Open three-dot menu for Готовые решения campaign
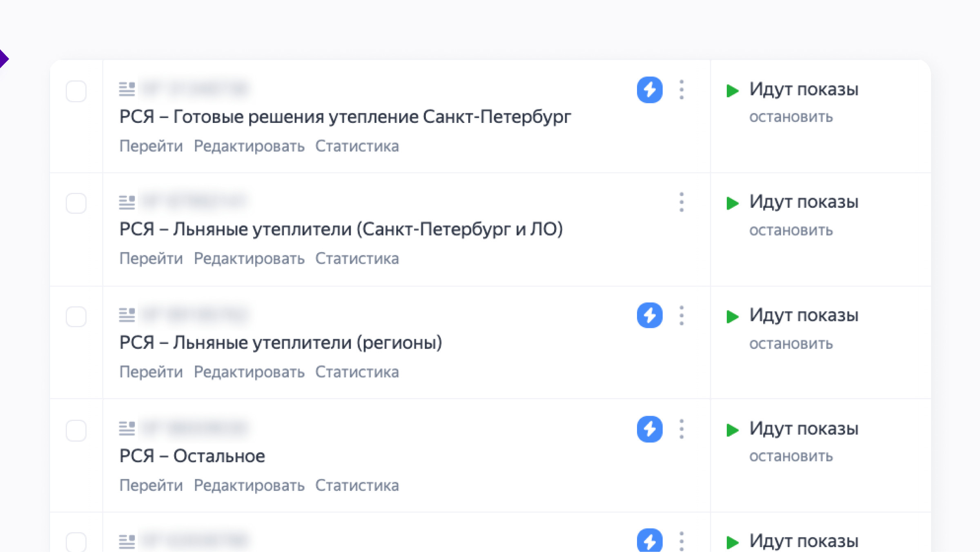This screenshot has width=980, height=552. click(682, 89)
